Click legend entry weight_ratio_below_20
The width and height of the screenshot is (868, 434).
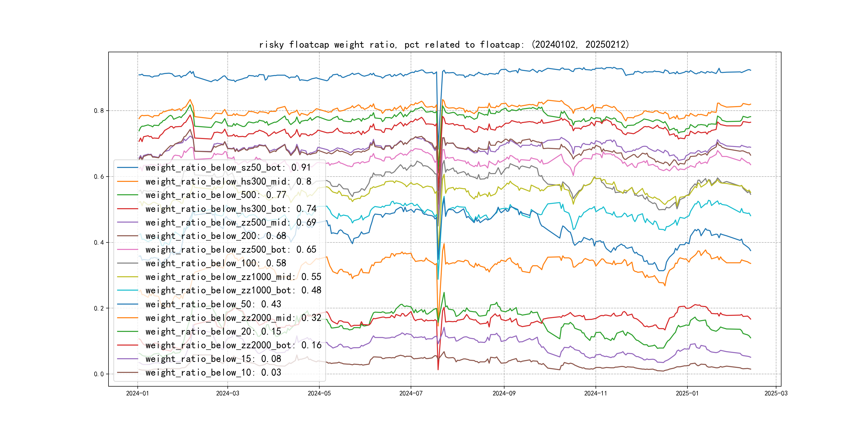[213, 332]
